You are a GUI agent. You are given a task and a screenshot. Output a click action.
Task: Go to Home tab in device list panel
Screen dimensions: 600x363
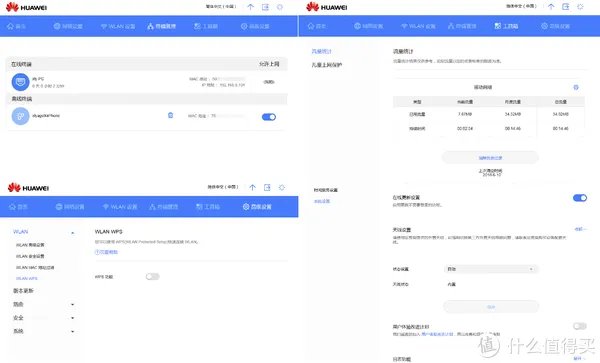pyautogui.click(x=16, y=26)
